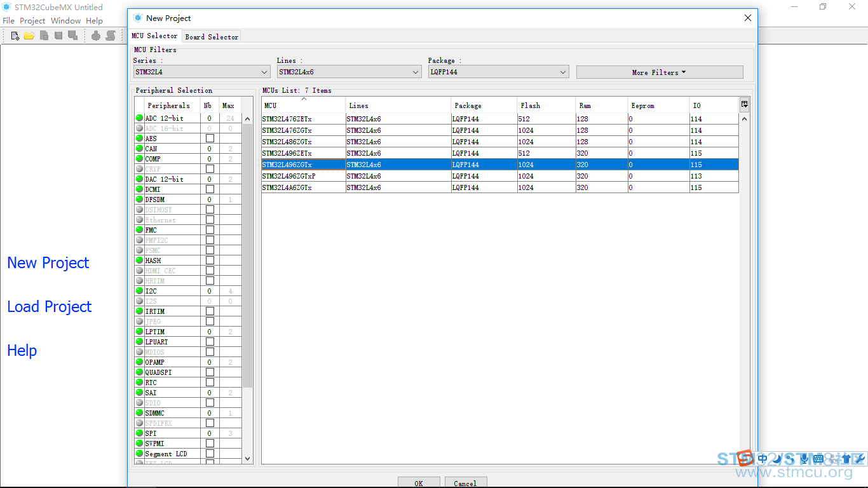Click the New Project toolbar icon
868x488 pixels.
click(x=15, y=36)
